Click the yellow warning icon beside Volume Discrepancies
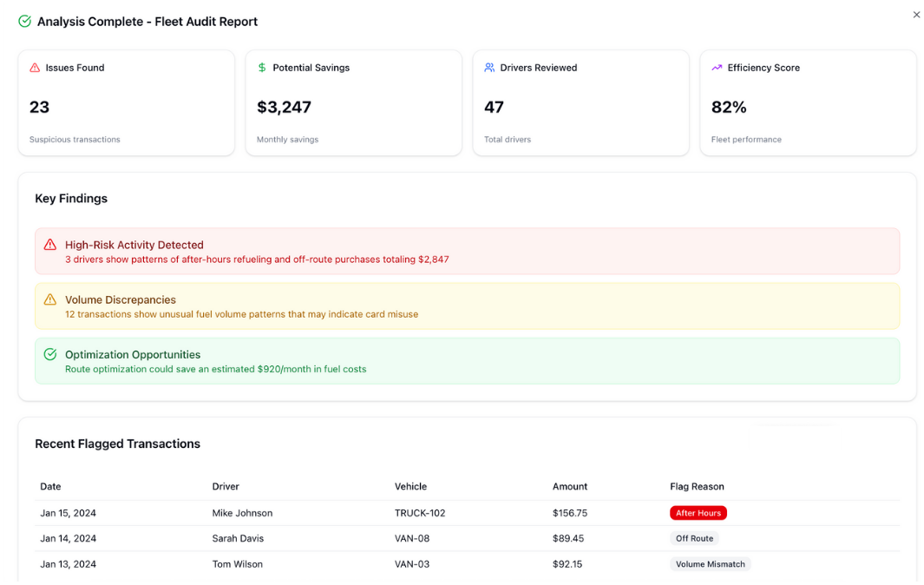924x585 pixels. (51, 300)
